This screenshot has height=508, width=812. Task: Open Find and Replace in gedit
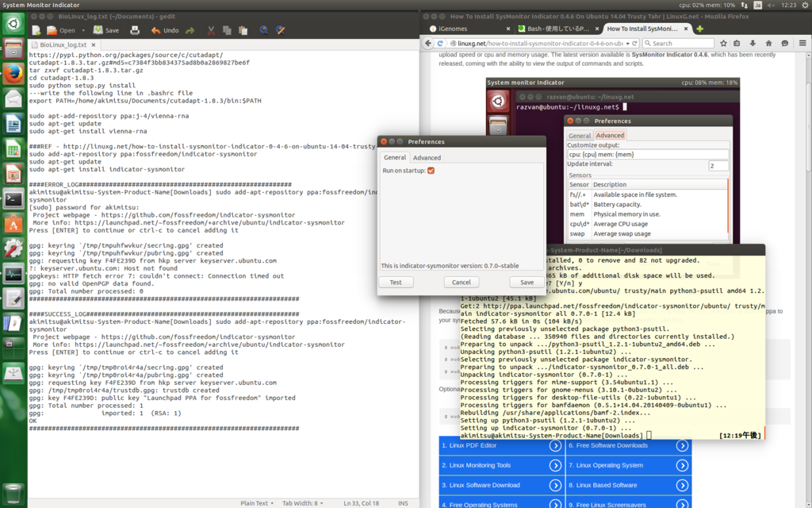coord(281,31)
